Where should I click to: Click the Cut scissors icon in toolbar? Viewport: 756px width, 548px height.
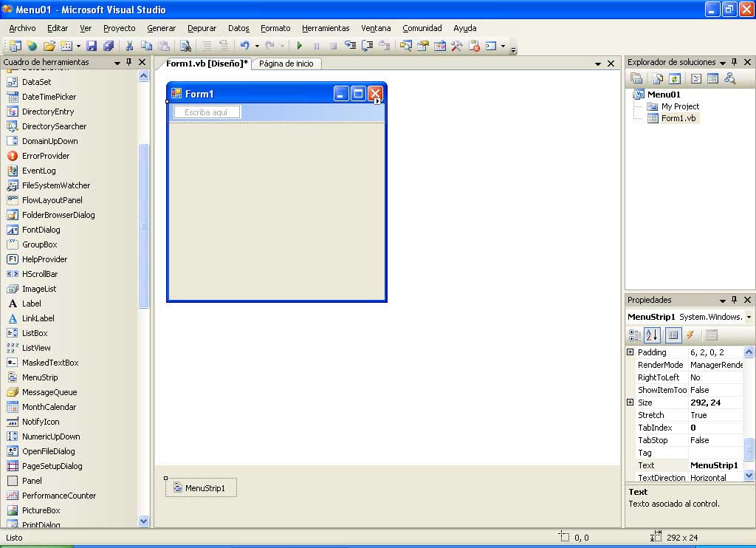[129, 46]
